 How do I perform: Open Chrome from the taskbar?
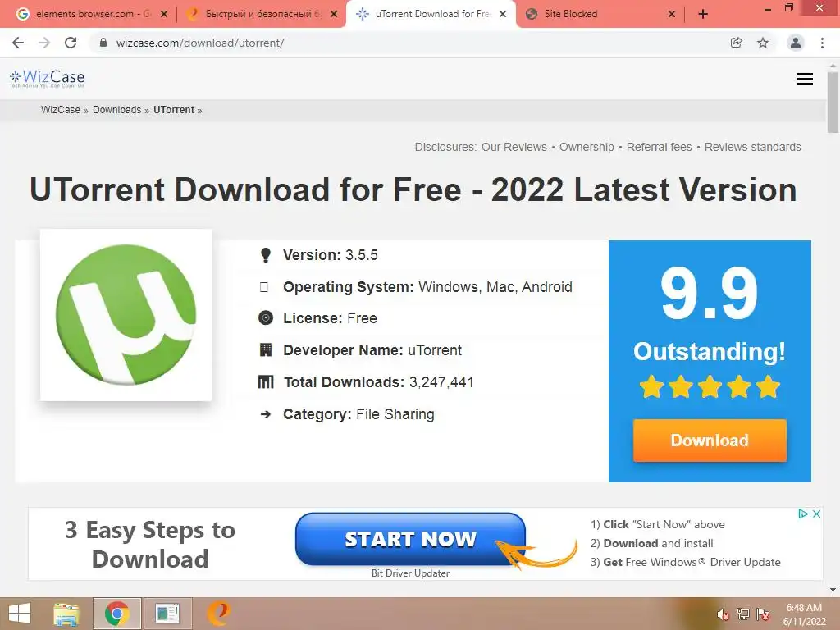point(117,614)
